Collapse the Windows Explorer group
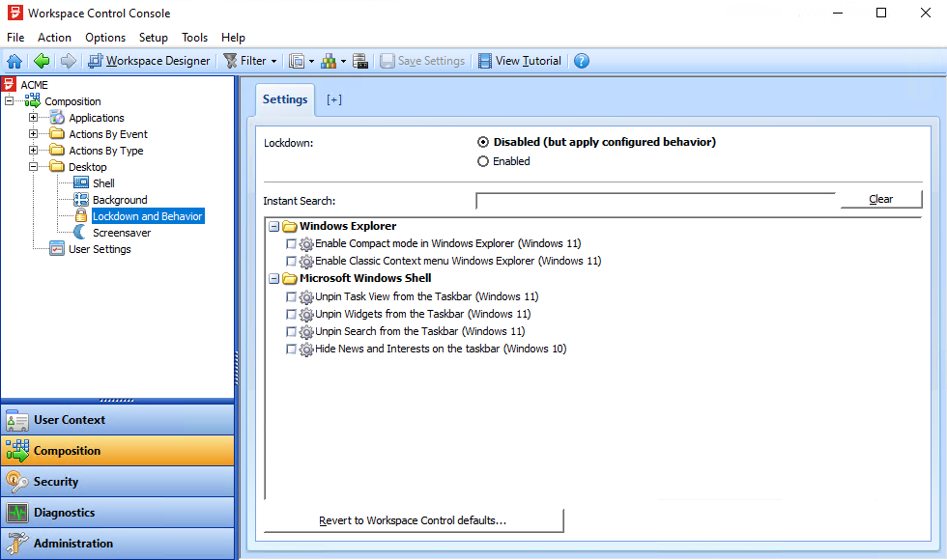 pos(274,226)
